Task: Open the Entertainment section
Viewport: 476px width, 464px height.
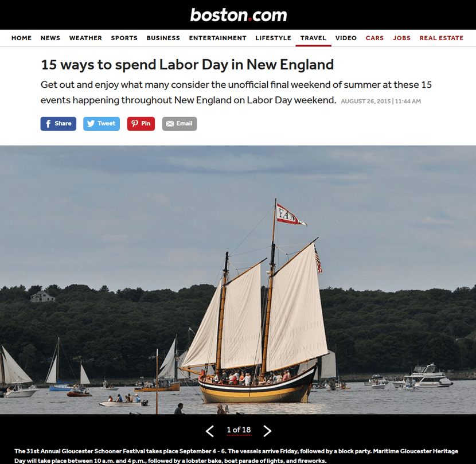Action: tap(218, 38)
